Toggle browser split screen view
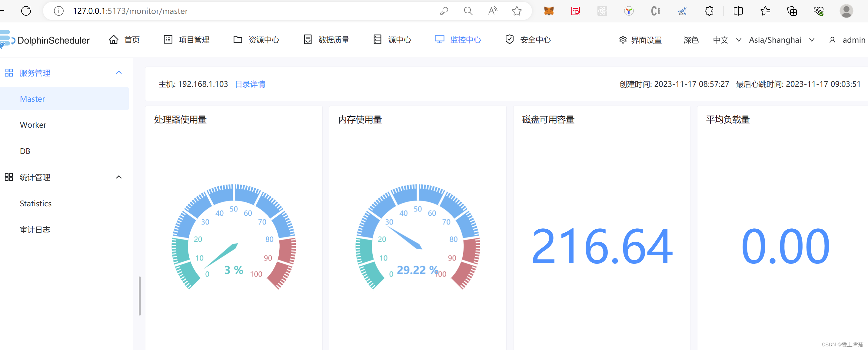868x350 pixels. [x=738, y=11]
